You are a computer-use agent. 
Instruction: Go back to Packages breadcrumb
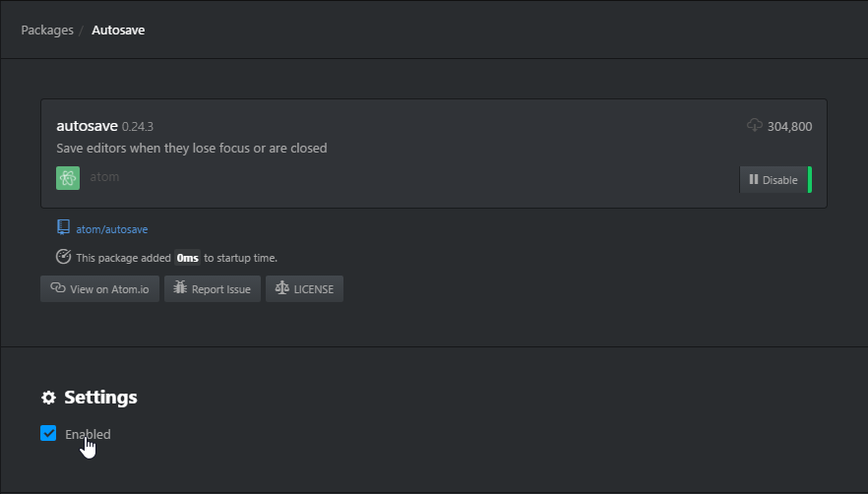click(47, 30)
